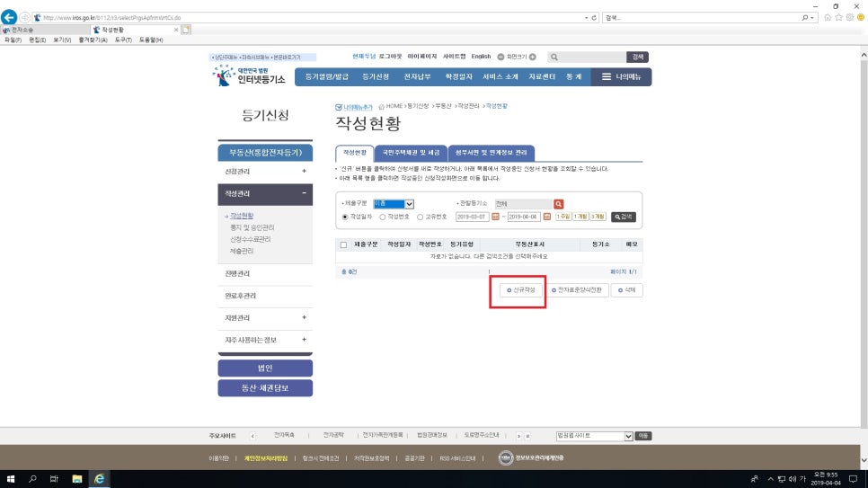868x488 pixels.
Task: Click the 나의메뉴 hamburger icon
Action: 607,77
